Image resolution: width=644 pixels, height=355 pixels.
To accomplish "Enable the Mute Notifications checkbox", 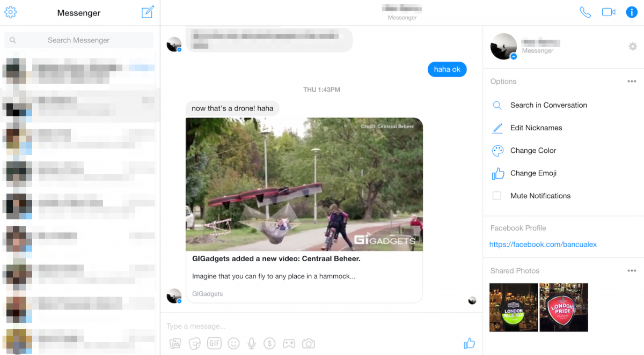I will [x=497, y=196].
